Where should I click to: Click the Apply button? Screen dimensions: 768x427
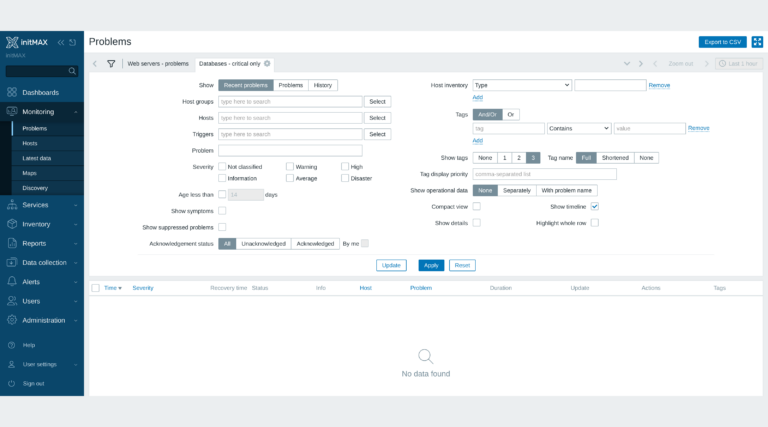[431, 265]
